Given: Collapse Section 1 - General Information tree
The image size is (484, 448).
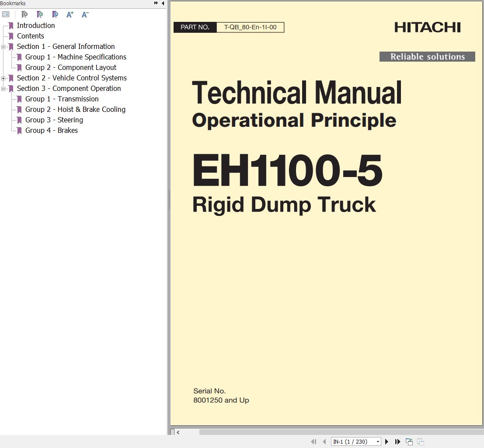Looking at the screenshot, I should pos(3,47).
